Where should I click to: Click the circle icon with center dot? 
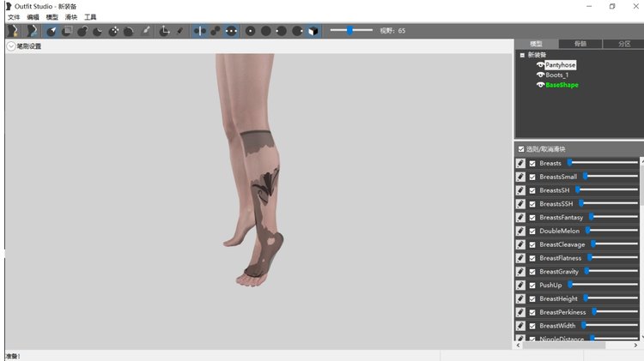tap(251, 31)
